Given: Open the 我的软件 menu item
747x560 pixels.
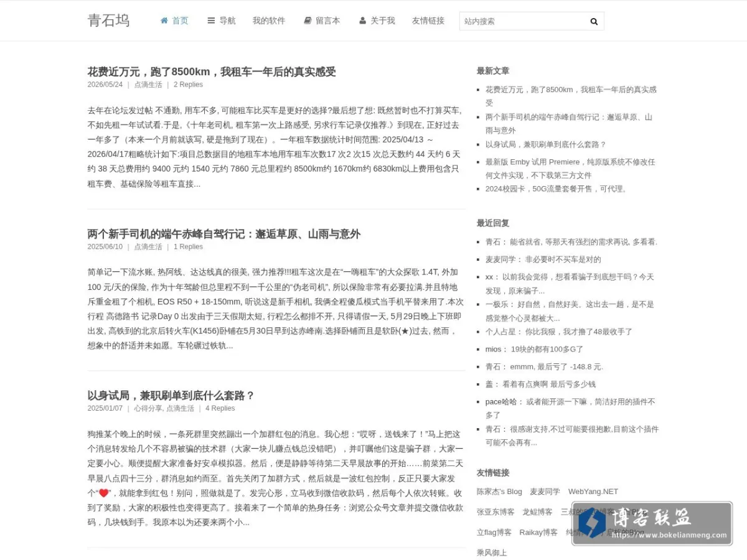Looking at the screenshot, I should 269,21.
